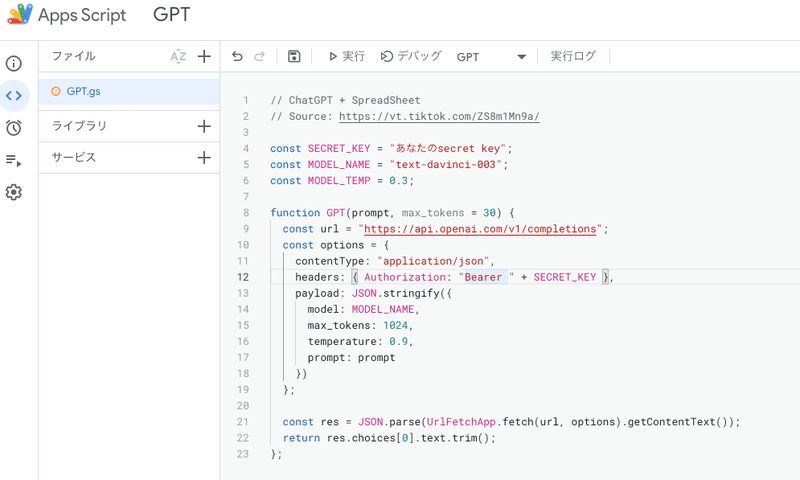800x480 pixels.
Task: Add a service with plus icon
Action: click(x=204, y=158)
